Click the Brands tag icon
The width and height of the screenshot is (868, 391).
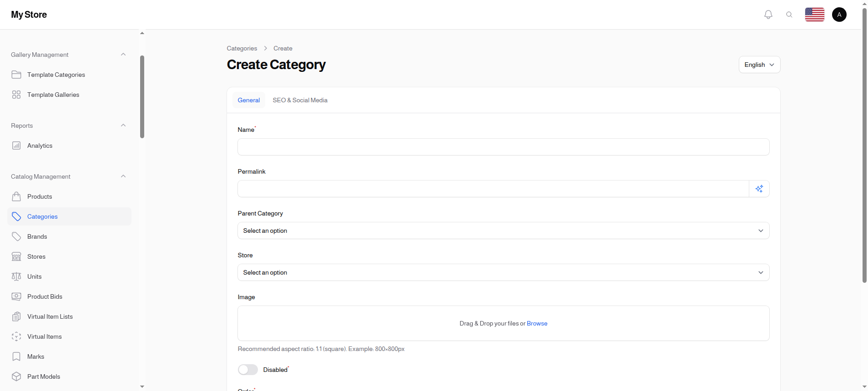(16, 236)
